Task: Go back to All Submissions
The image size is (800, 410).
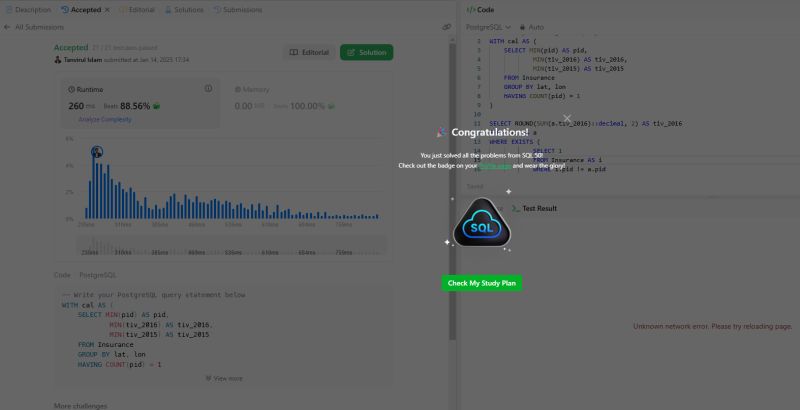Action: point(34,27)
